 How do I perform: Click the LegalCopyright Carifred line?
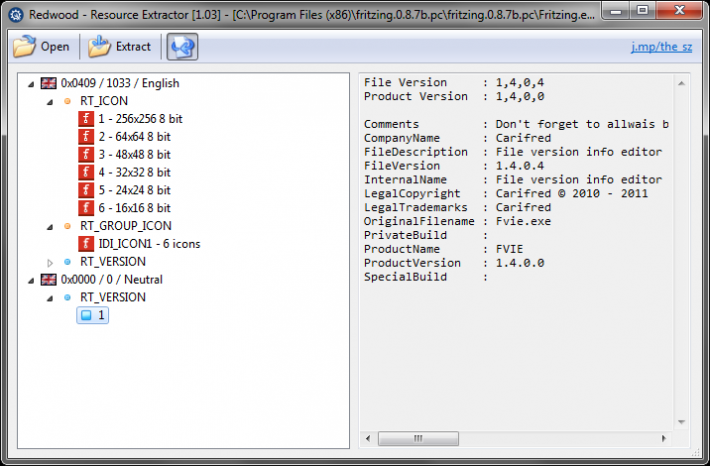coord(506,193)
